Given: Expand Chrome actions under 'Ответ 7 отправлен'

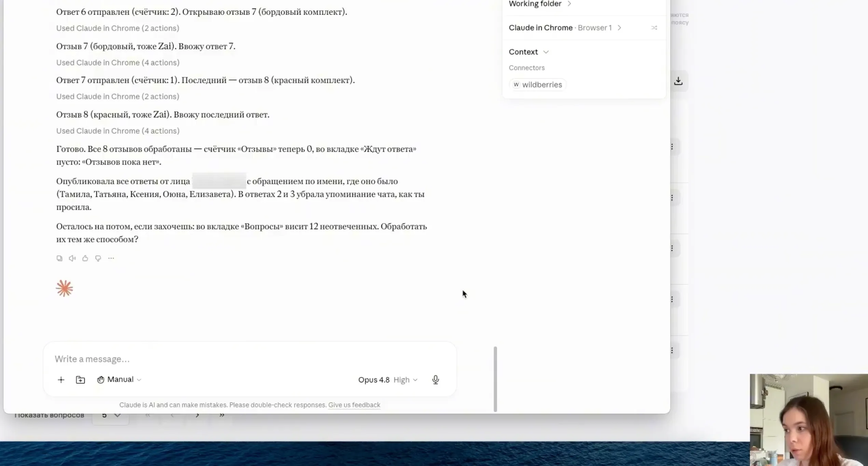Looking at the screenshot, I should click(x=118, y=96).
